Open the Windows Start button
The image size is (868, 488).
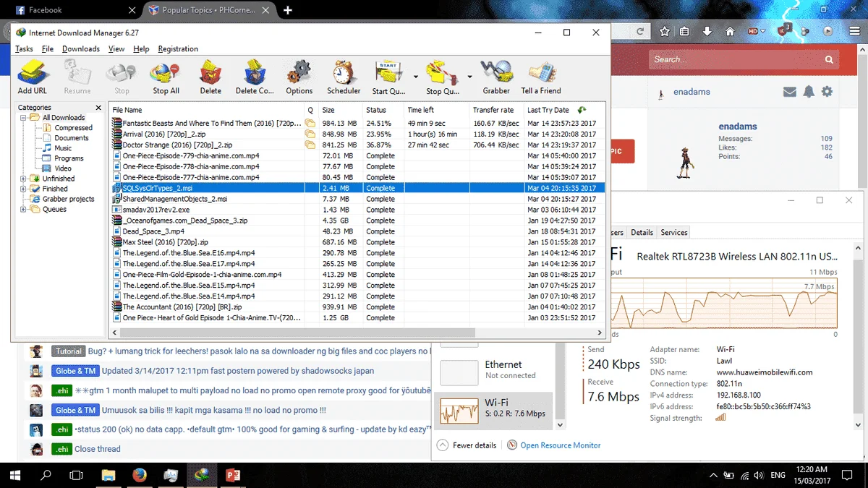coord(14,475)
